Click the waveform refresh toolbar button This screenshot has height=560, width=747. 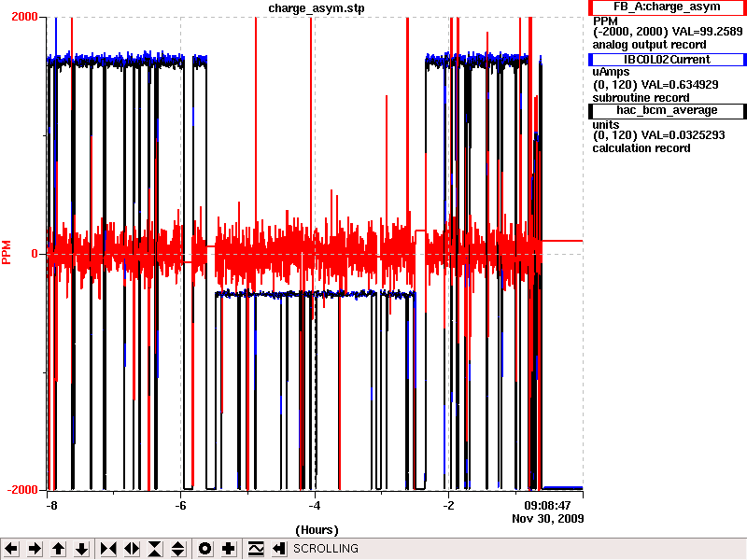(256, 549)
